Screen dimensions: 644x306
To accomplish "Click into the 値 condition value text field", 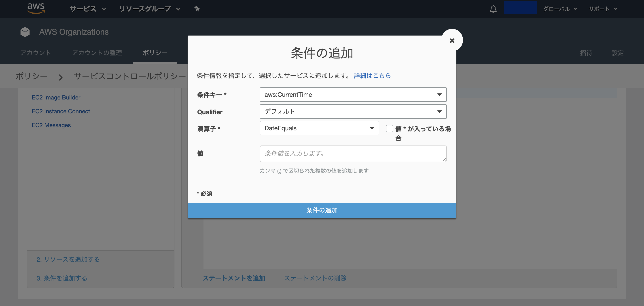I will click(353, 154).
